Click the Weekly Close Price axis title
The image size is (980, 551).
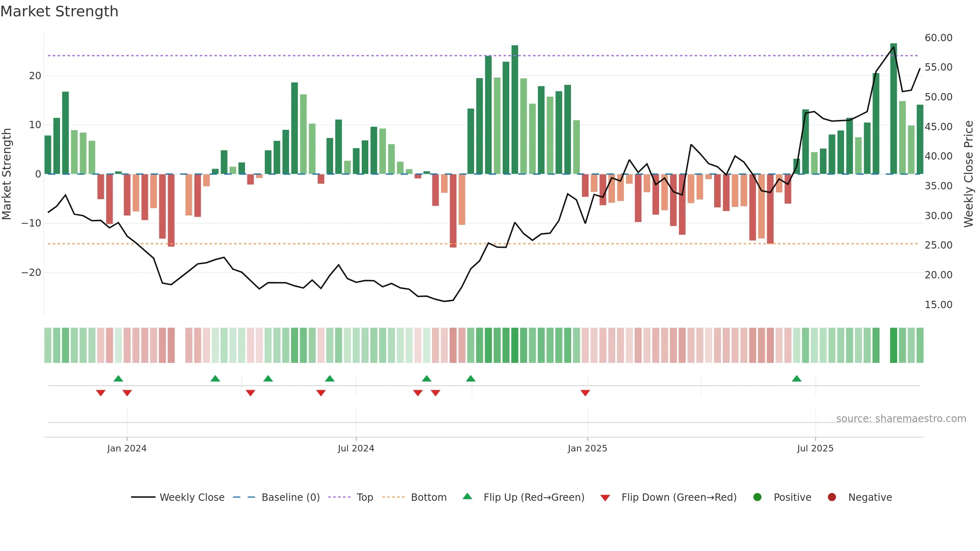969,174
